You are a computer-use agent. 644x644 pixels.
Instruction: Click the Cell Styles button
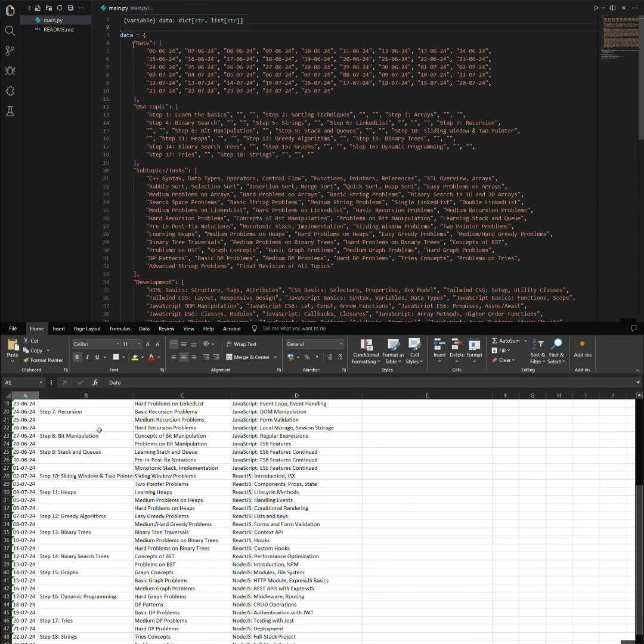[414, 352]
